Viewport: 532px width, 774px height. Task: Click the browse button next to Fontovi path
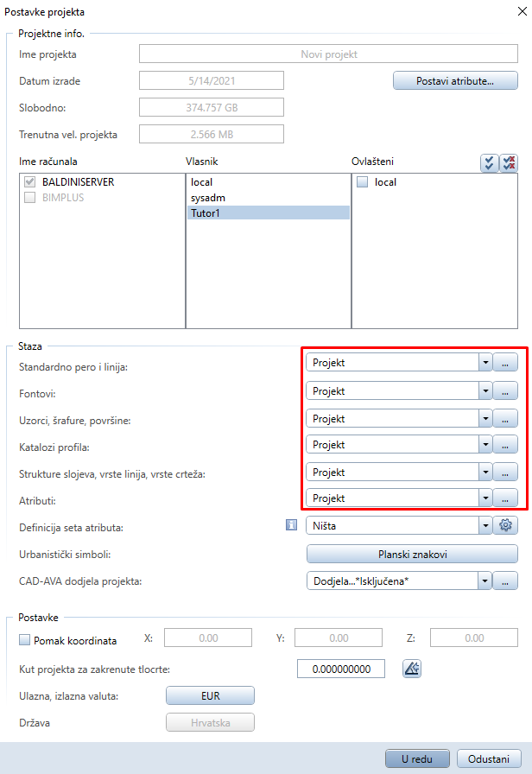point(505,391)
